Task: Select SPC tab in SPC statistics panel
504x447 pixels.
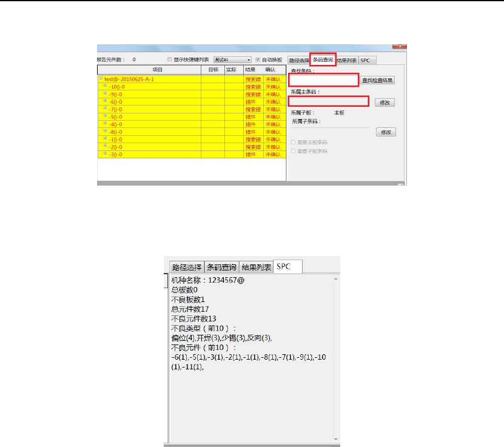Action: 287,266
